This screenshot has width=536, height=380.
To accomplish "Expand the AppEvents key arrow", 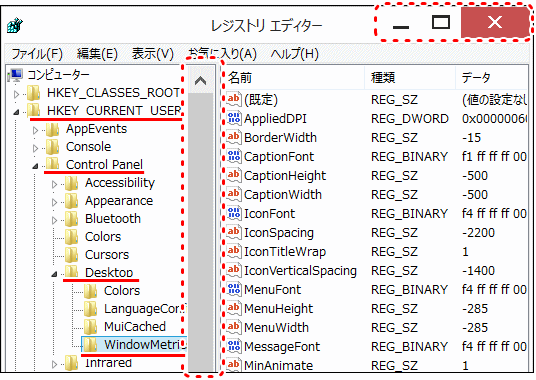I will point(35,130).
